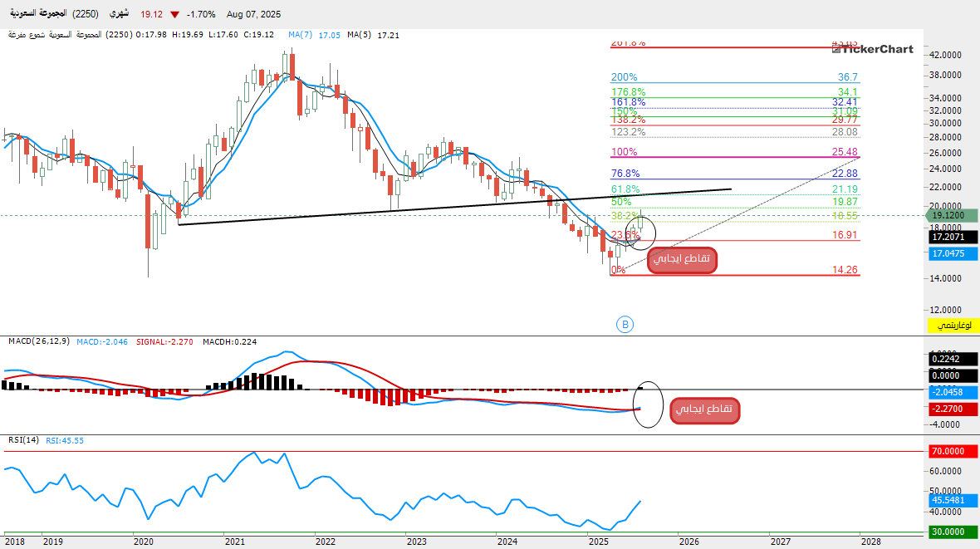The width and height of the screenshot is (980, 549).
Task: Click the blue 17.0475 MA price tag
Action: point(951,253)
